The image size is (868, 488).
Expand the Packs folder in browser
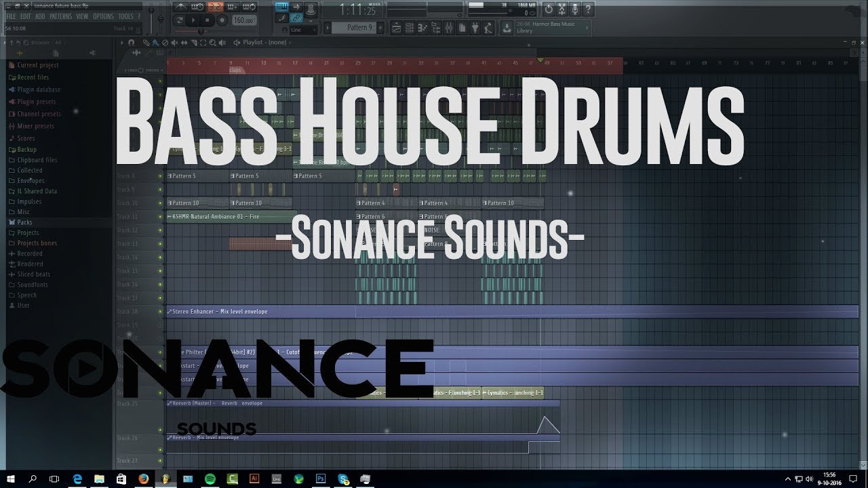coord(20,222)
